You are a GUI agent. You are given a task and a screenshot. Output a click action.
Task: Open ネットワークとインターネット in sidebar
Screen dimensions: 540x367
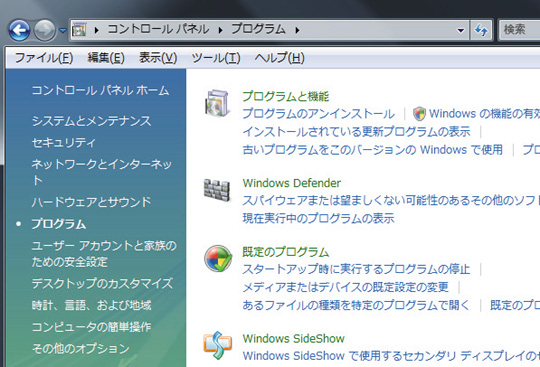(x=102, y=172)
